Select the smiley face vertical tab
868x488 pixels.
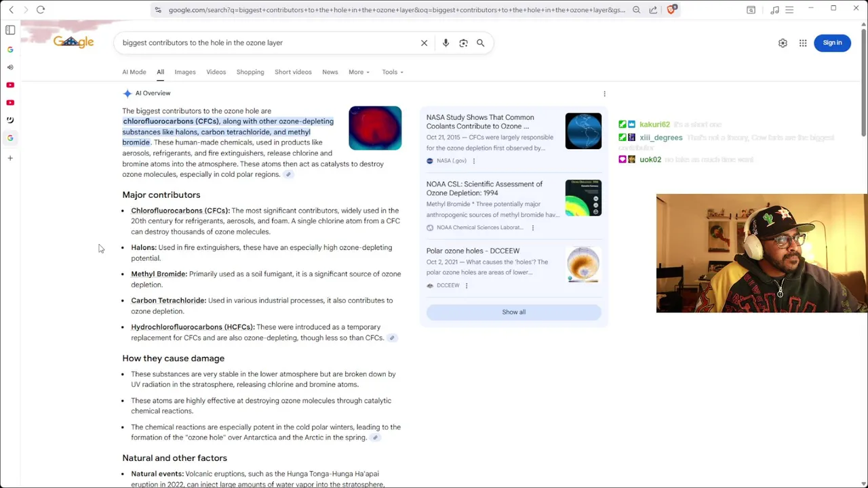tap(10, 120)
